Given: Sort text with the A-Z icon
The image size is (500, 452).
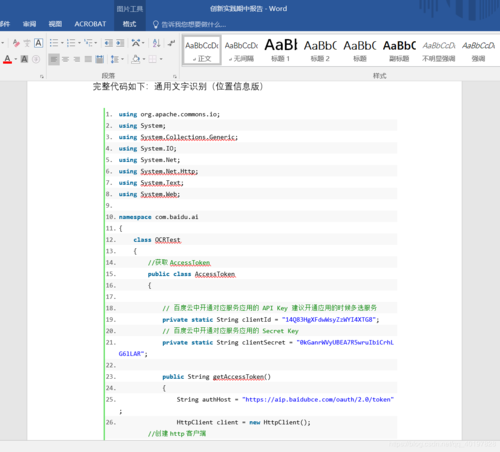Looking at the screenshot, I should (x=156, y=43).
